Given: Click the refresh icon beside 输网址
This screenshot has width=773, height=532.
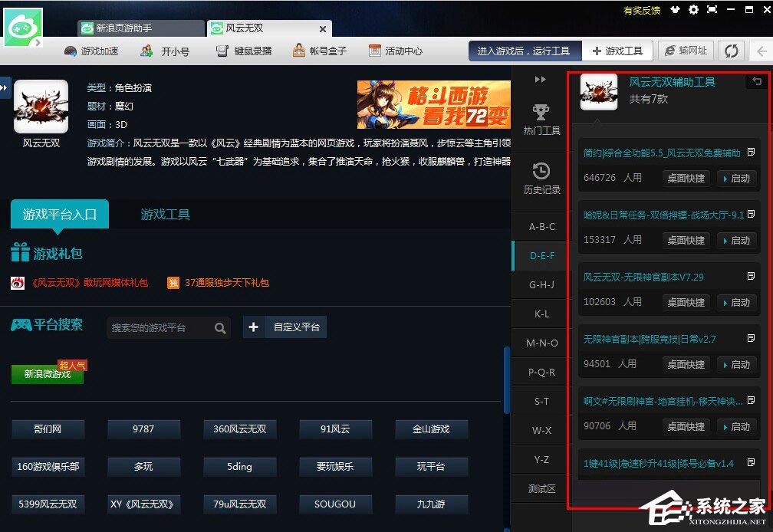Looking at the screenshot, I should pos(730,51).
